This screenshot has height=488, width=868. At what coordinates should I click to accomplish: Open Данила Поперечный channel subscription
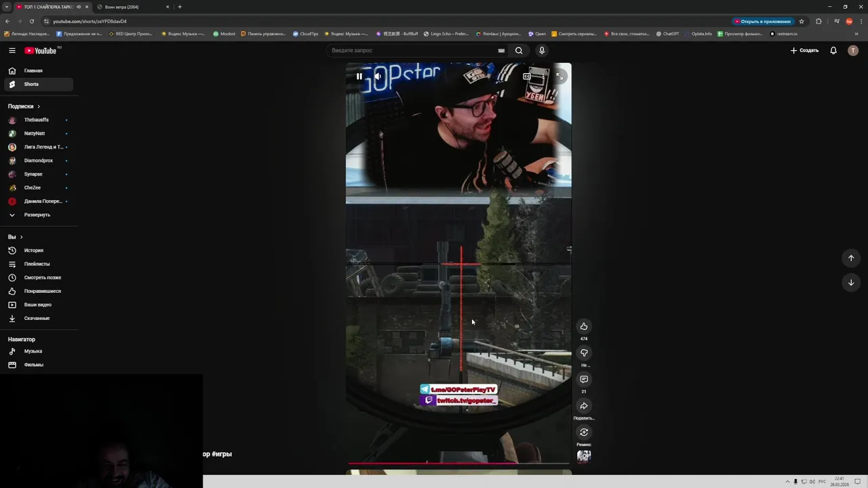tap(38, 201)
